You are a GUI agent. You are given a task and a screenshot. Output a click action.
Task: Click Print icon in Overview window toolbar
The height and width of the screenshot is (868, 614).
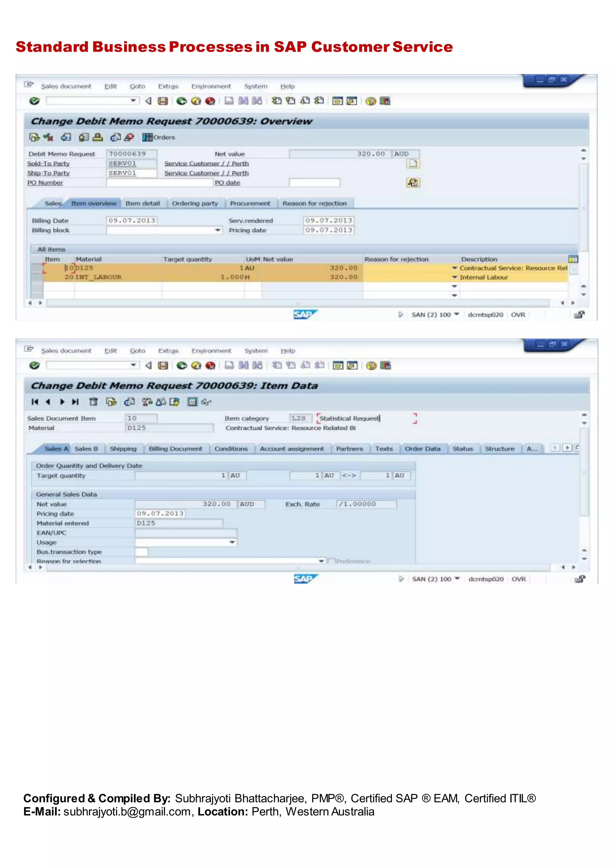pos(229,101)
